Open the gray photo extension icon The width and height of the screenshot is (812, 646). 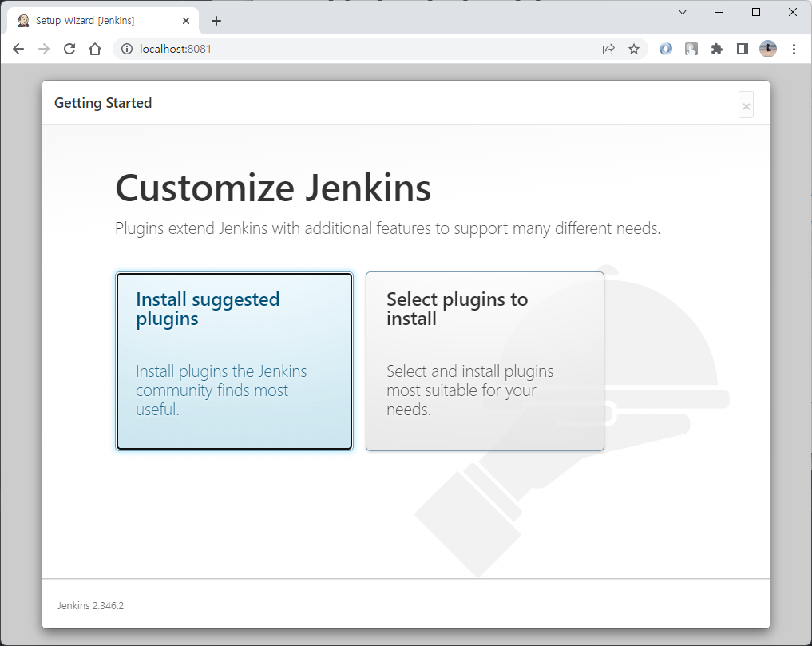[x=691, y=49]
